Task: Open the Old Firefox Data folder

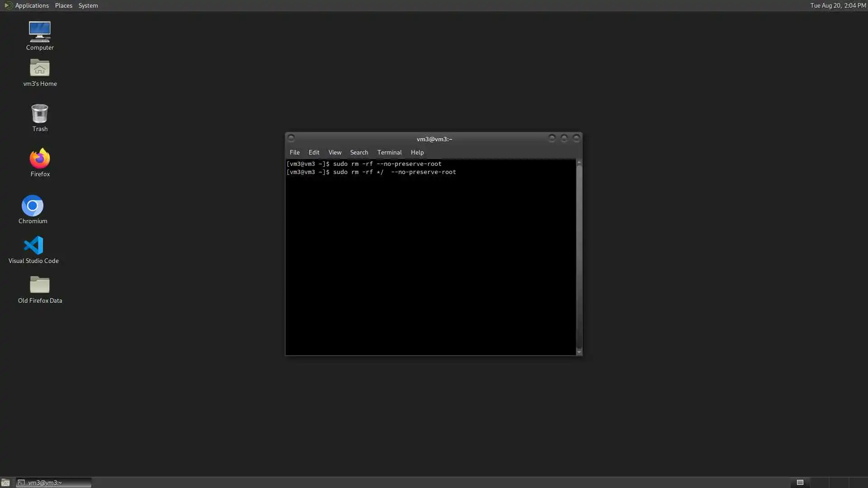Action: [x=40, y=286]
